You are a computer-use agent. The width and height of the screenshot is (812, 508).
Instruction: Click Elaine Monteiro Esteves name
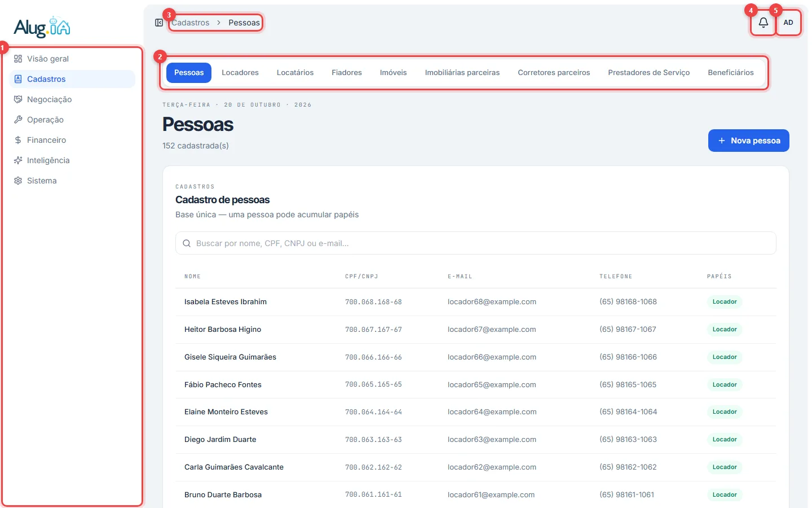click(226, 412)
